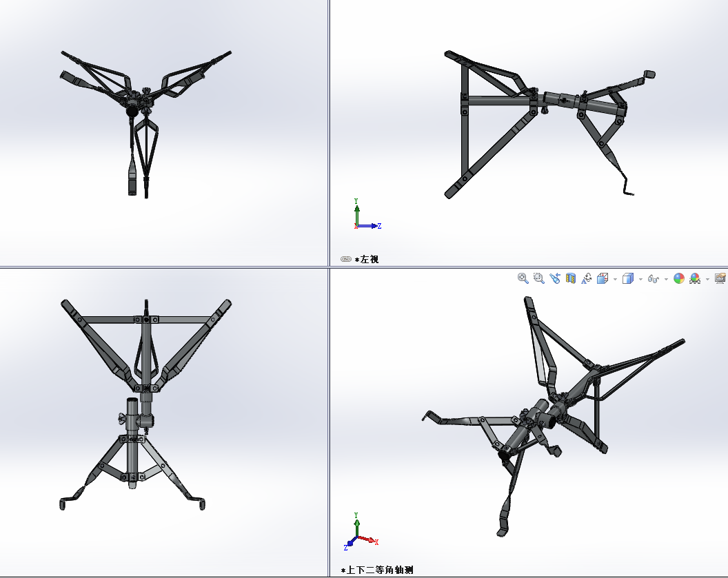Screen dimensions: 728x578
Task: Open the Display Style dropdown arrow
Action: click(640, 279)
